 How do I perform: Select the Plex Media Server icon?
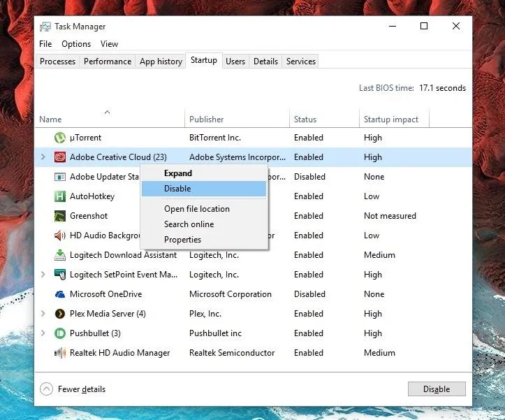tap(60, 314)
